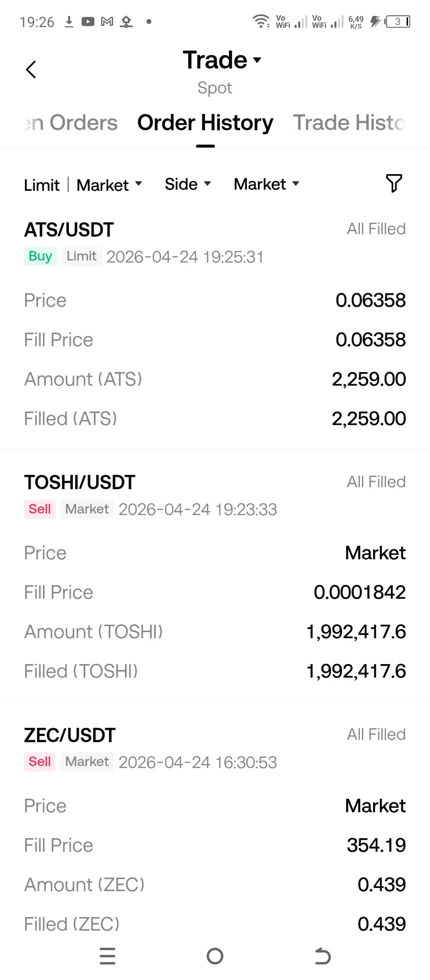
Task: Tap the Sell tag on TOSHI/USDT order
Action: click(x=39, y=509)
